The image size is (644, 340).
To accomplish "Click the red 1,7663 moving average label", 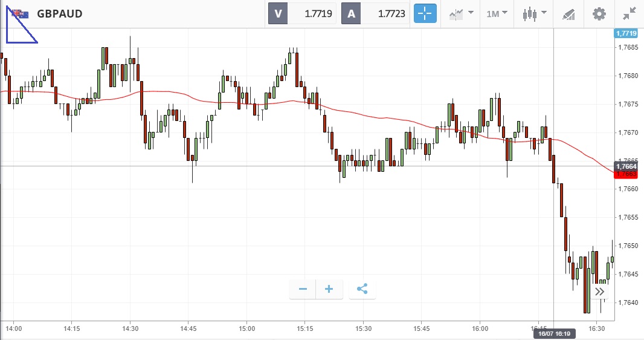I will [x=627, y=174].
